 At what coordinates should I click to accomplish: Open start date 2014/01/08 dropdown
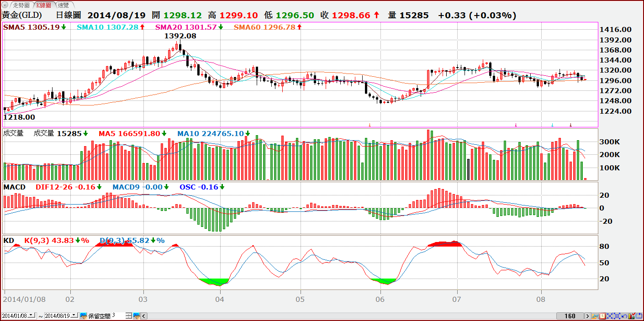click(x=32, y=316)
